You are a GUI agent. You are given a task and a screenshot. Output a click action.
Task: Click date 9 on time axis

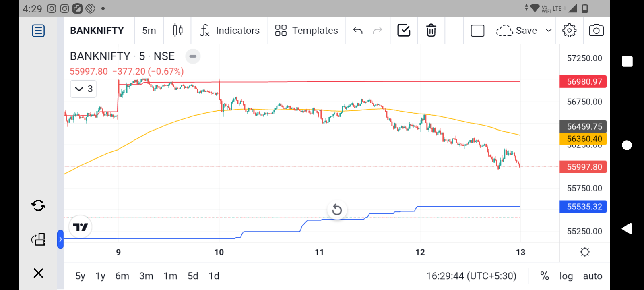[x=118, y=252]
